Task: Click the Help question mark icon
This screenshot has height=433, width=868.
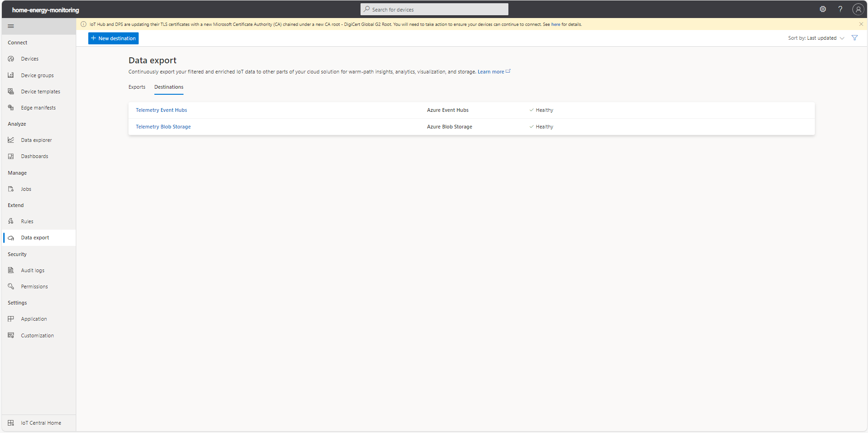Action: point(841,9)
